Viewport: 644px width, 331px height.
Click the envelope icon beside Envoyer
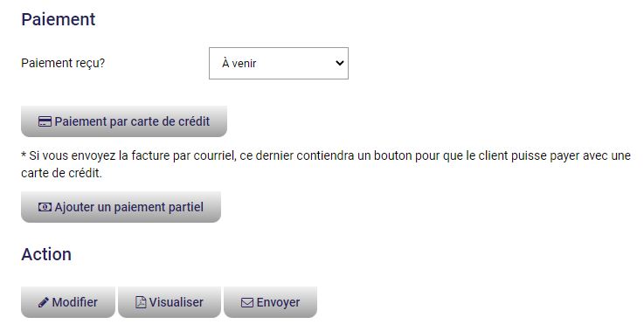tap(246, 303)
